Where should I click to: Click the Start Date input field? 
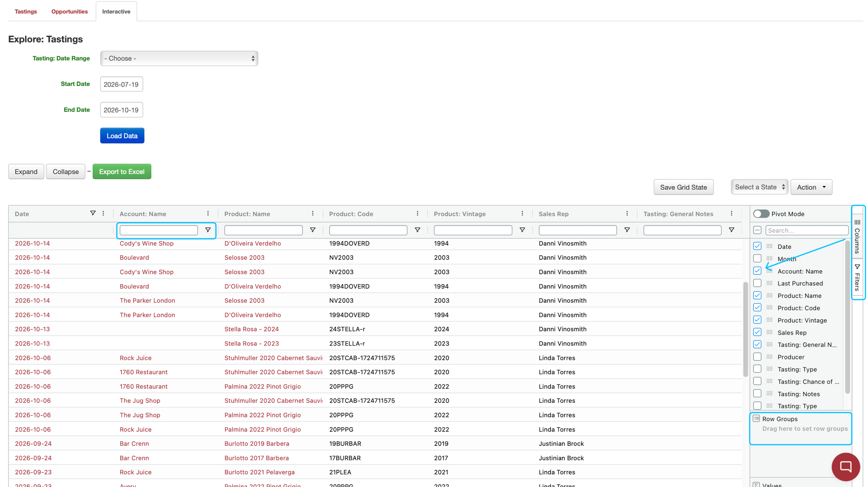[x=121, y=84]
